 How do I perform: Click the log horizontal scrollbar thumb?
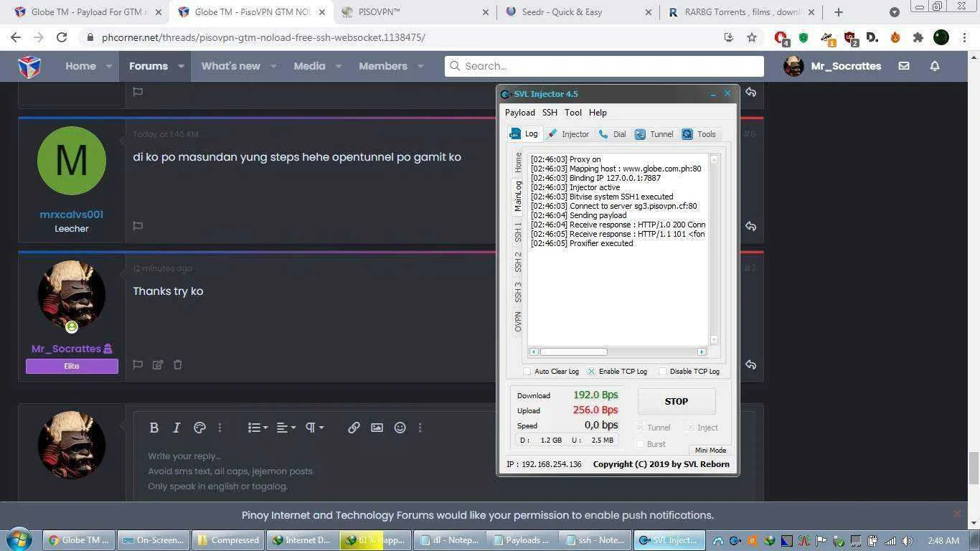(573, 352)
